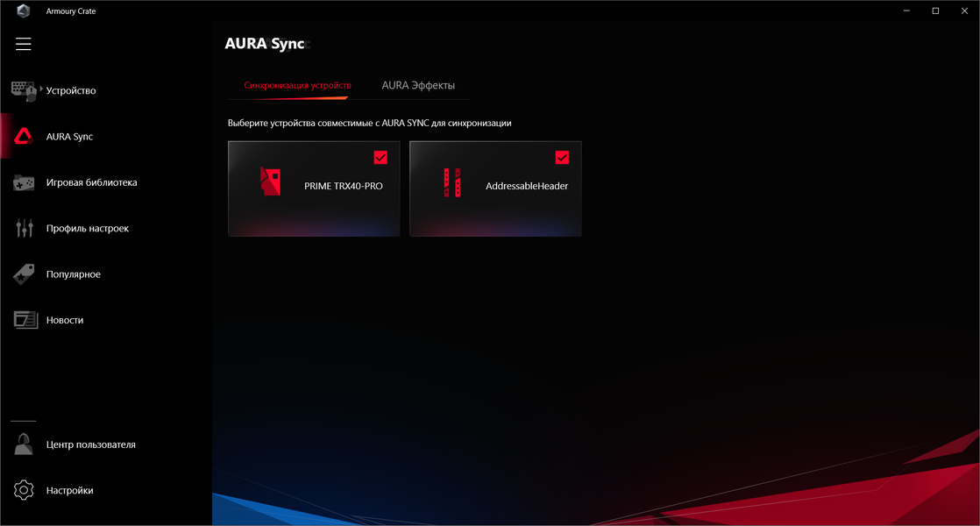Click the PRIME TRX40-PRO motherboard icon
The image size is (980, 526).
pyautogui.click(x=270, y=181)
